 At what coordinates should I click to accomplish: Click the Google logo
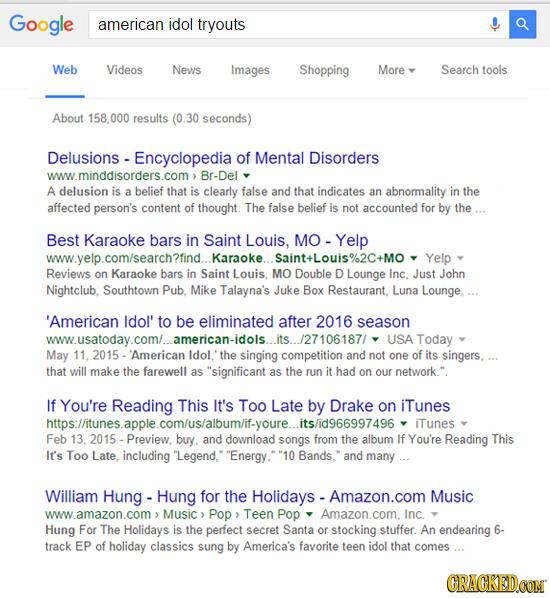(41, 24)
